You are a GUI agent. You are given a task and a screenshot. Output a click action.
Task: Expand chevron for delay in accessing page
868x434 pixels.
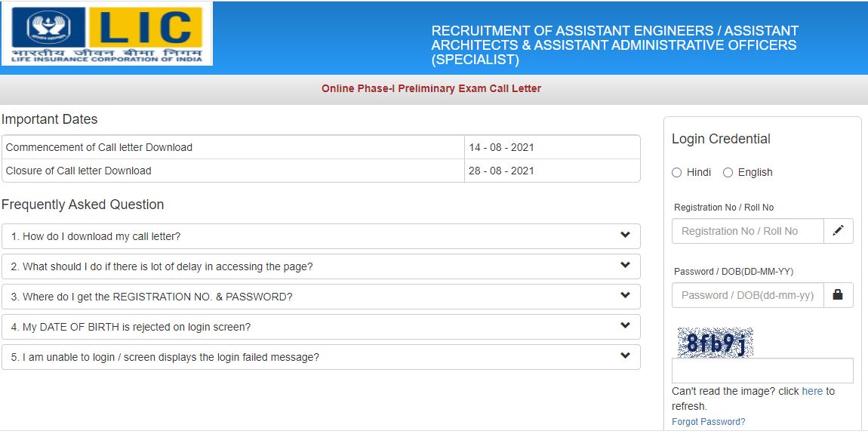pyautogui.click(x=625, y=266)
